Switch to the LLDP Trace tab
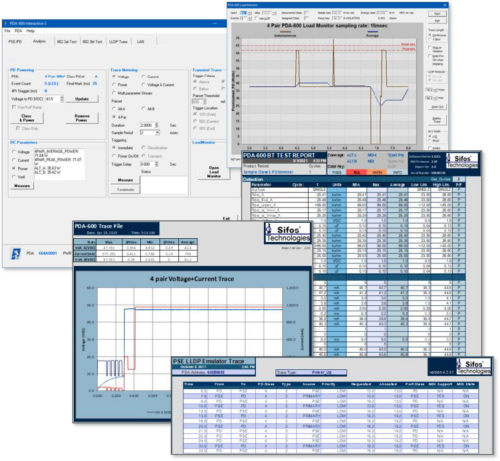500x461 pixels. tap(118, 42)
